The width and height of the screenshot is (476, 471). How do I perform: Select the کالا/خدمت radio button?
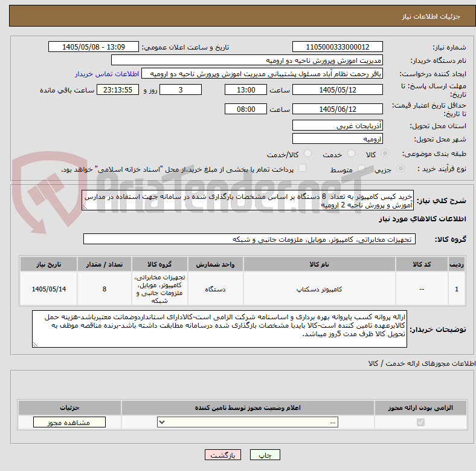307,154
